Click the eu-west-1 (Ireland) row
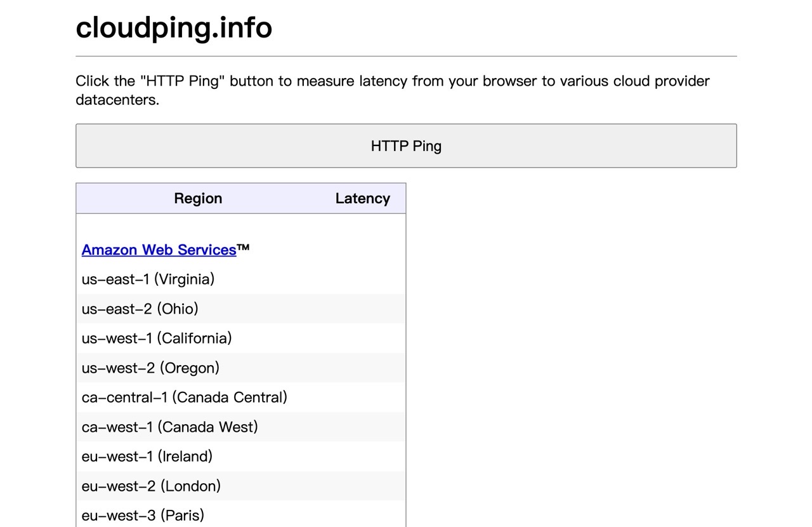Screen dimensions: 812x527 (x=241, y=457)
